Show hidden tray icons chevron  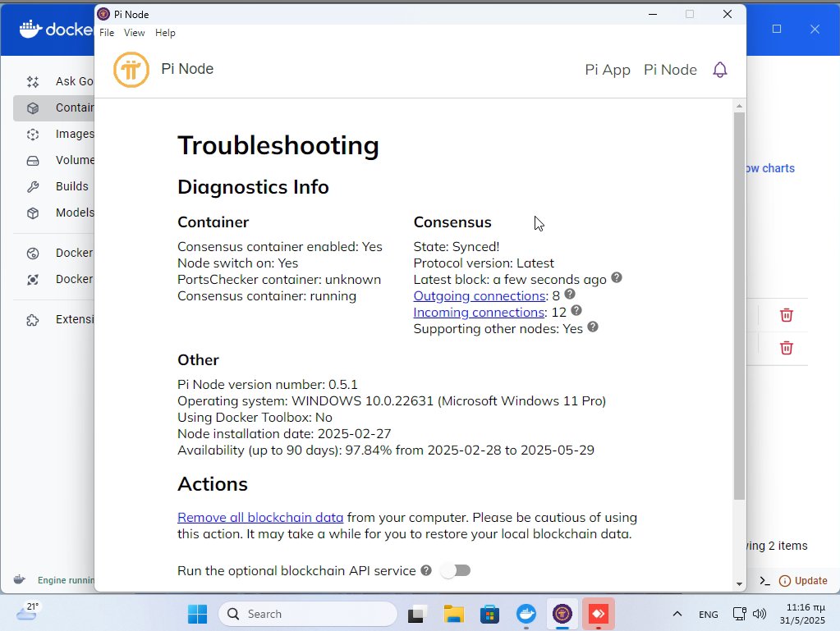tap(677, 614)
